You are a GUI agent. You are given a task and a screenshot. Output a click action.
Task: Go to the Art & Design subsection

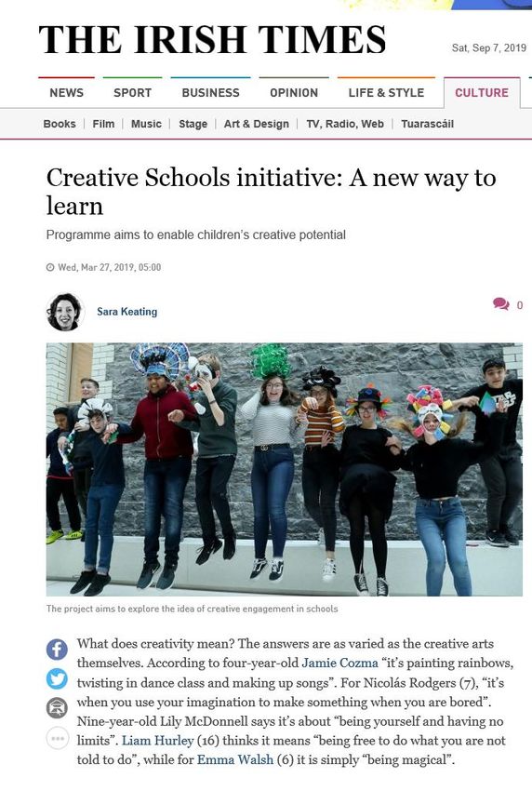tap(256, 124)
